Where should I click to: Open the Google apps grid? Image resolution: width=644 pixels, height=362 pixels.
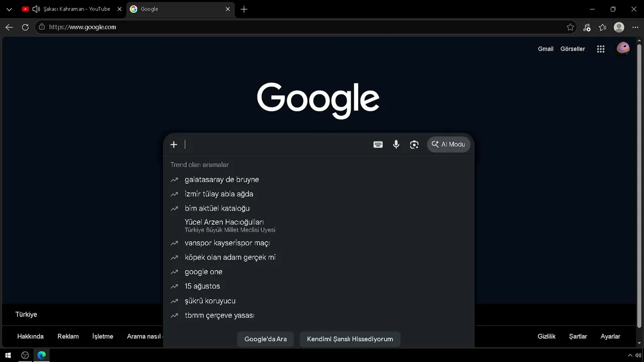point(601,49)
